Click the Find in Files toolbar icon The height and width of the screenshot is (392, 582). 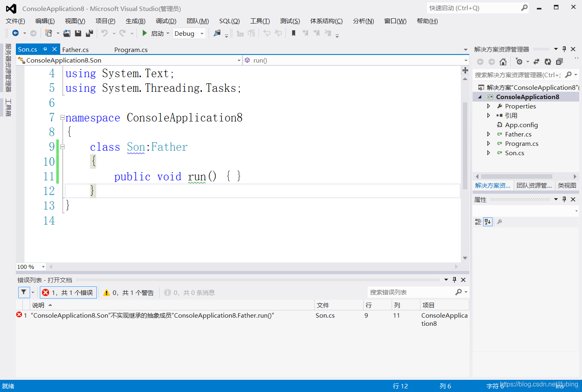tap(217, 33)
